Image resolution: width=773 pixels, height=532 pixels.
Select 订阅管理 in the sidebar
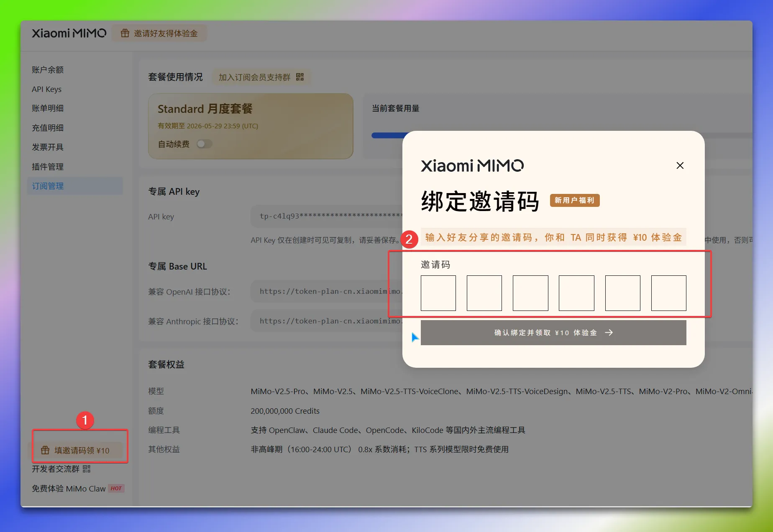pos(75,186)
